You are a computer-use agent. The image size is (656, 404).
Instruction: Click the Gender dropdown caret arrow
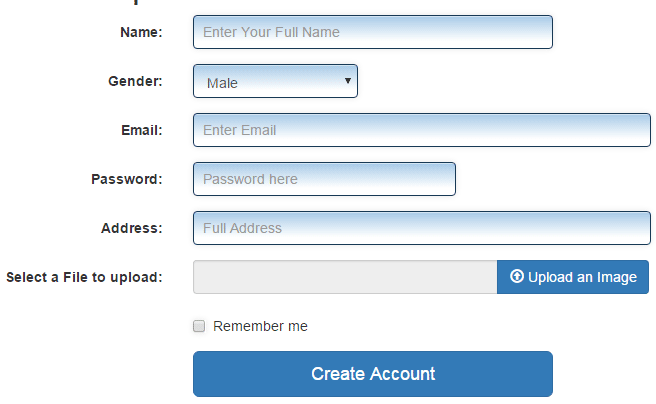tap(347, 81)
